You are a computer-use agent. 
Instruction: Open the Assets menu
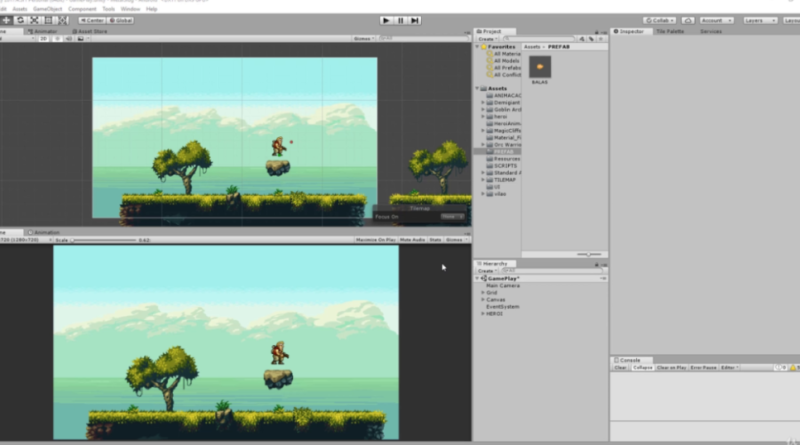point(19,9)
